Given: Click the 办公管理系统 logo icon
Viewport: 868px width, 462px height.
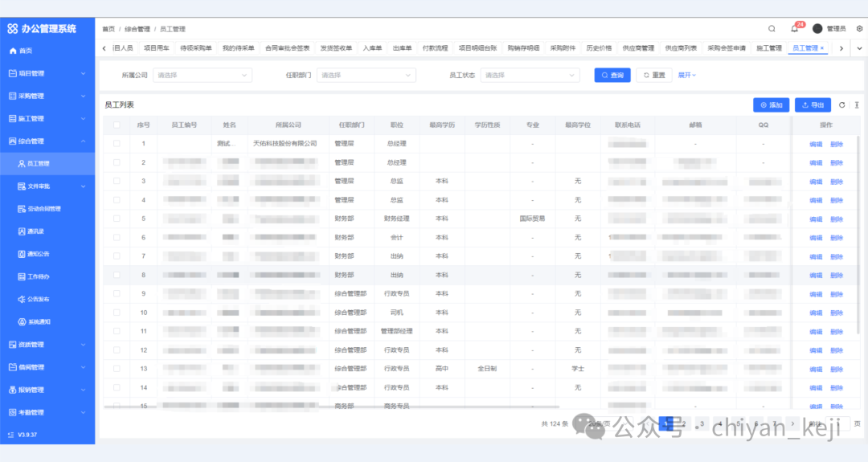Looking at the screenshot, I should pos(12,28).
